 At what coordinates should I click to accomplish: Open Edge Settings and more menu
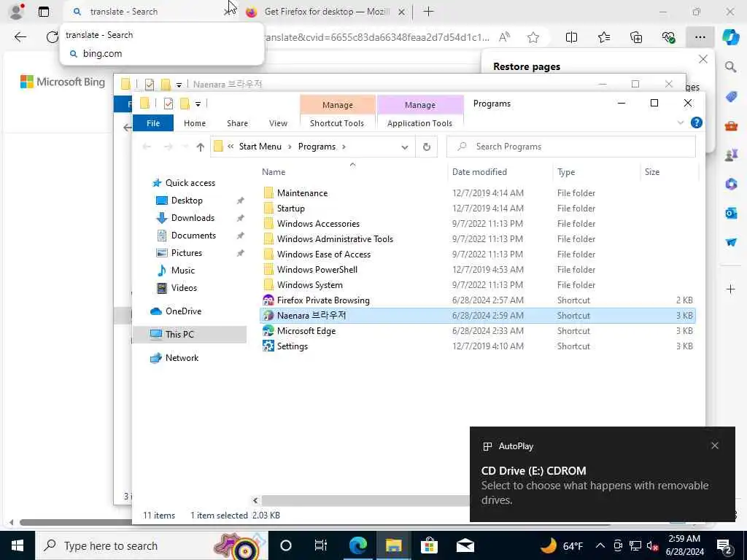click(700, 37)
